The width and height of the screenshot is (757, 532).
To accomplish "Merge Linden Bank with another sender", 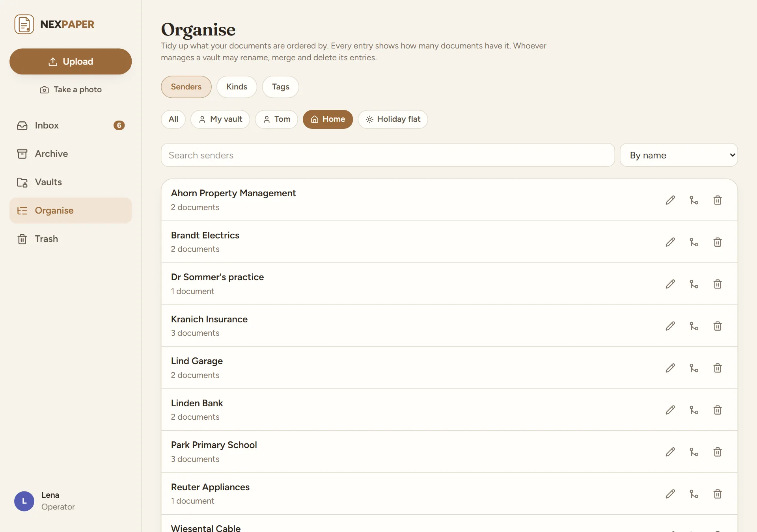I will [694, 410].
